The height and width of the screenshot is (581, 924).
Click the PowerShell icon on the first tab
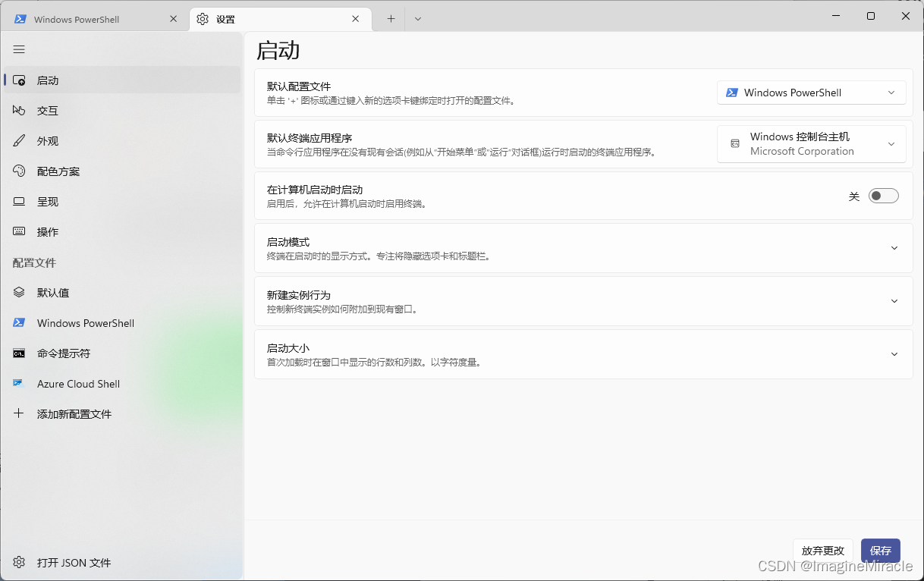20,19
